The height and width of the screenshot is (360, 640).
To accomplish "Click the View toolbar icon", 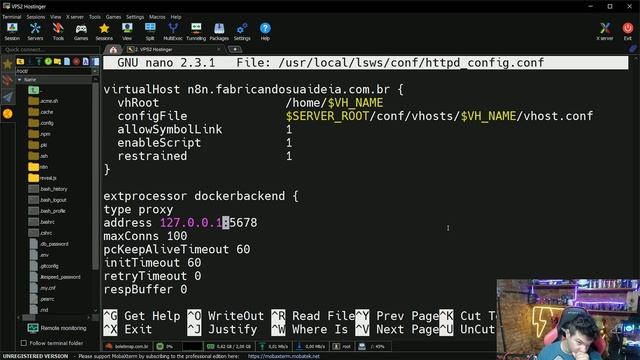I will pos(127,31).
